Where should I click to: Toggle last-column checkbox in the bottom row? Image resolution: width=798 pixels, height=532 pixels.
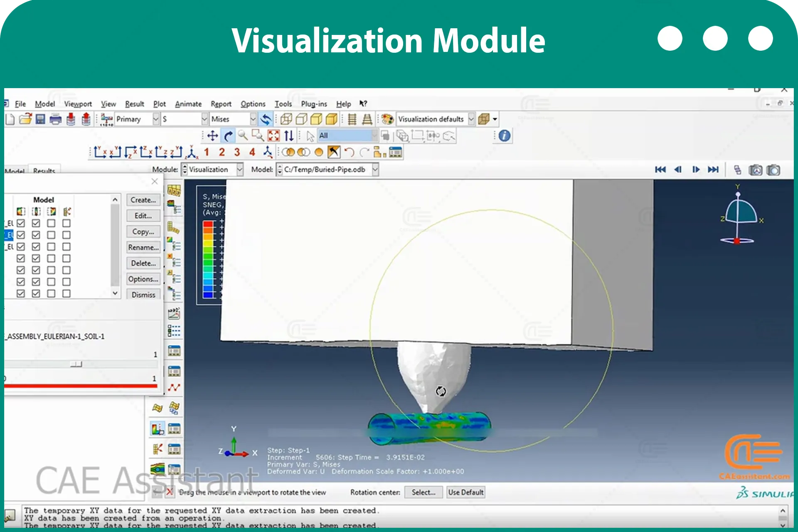point(66,293)
